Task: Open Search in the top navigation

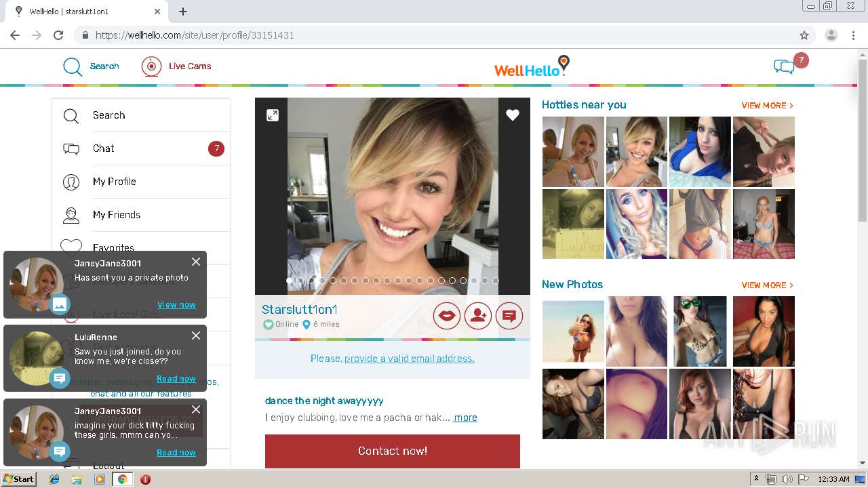Action: (x=91, y=66)
